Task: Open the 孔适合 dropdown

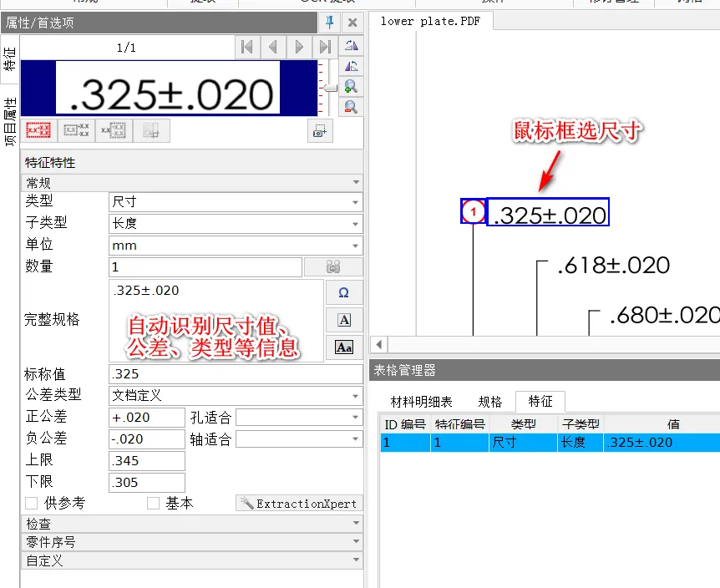Action: (299, 418)
